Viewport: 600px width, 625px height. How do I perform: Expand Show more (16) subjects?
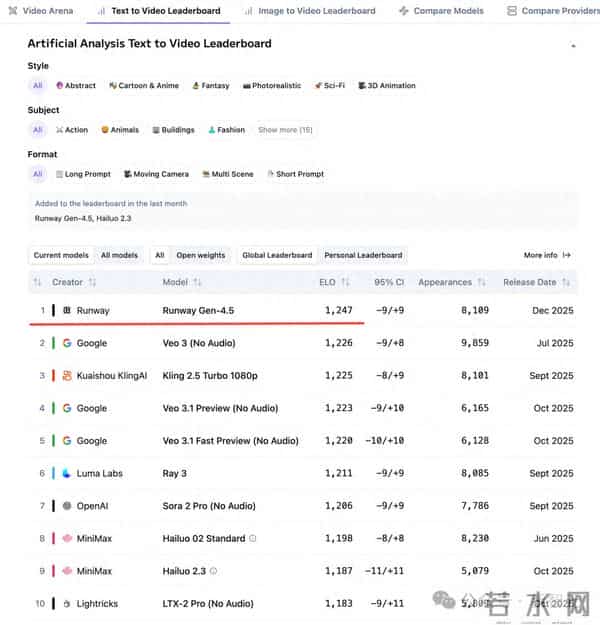coord(285,130)
